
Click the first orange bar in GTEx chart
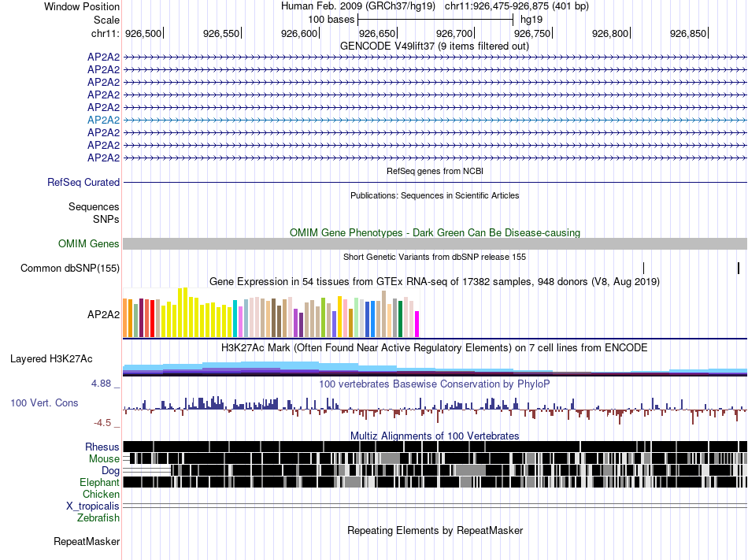coord(125,318)
